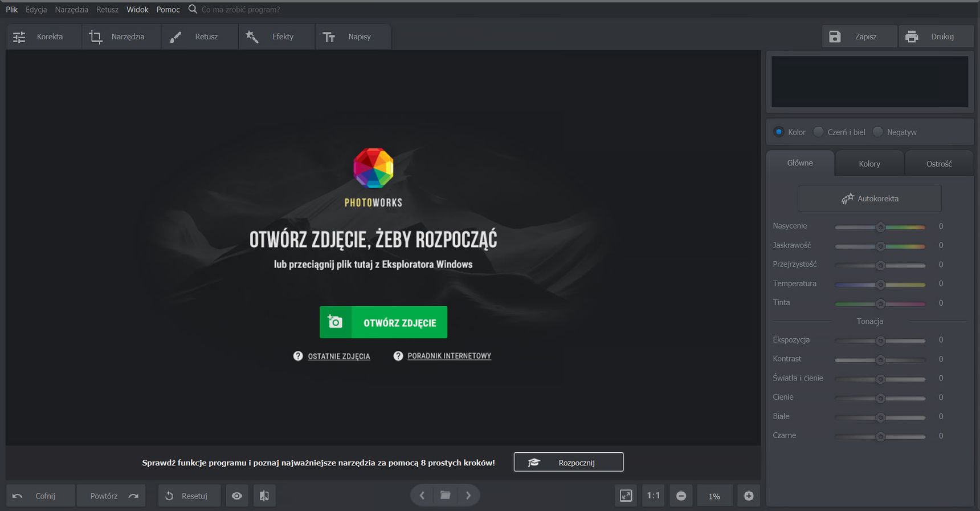980x511 pixels.
Task: Open the Narzędzia menu in menu bar
Action: click(x=71, y=10)
